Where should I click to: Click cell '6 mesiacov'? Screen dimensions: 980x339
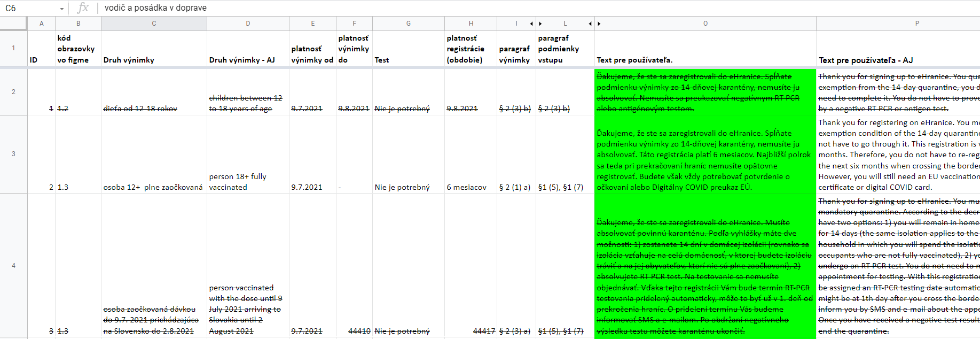(x=471, y=154)
